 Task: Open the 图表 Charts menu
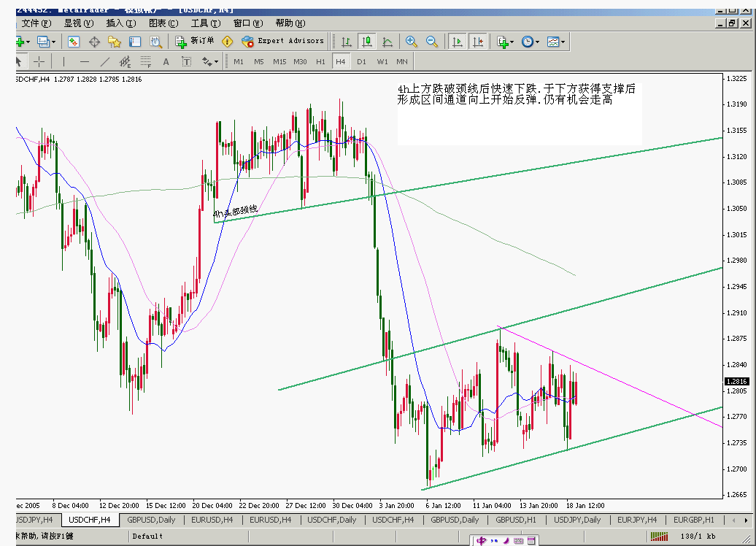163,23
